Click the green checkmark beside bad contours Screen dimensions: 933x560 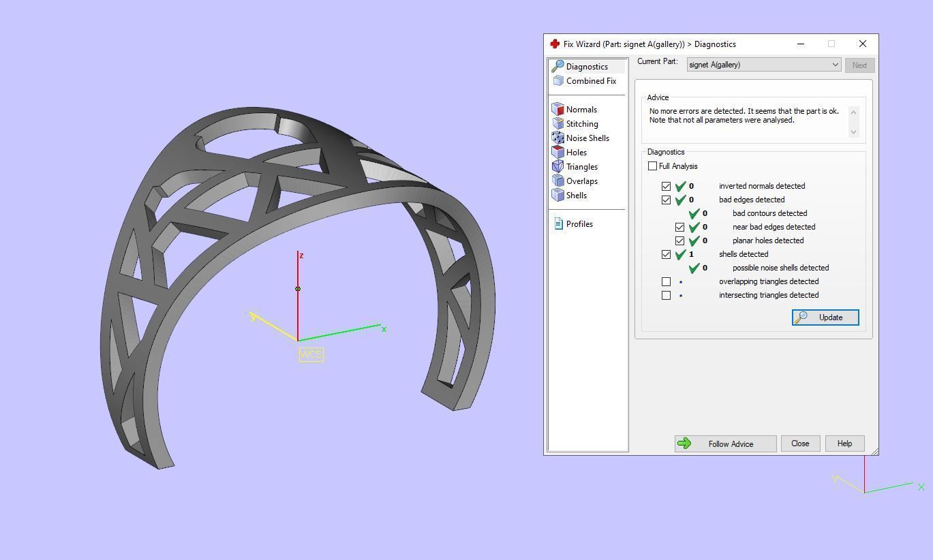tap(694, 213)
